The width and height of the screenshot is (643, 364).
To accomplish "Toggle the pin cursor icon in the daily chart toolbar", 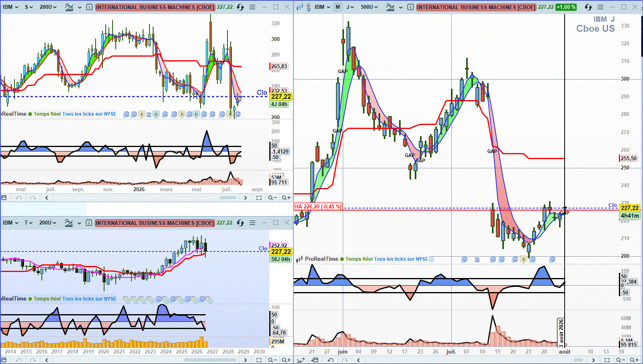I will (308, 7).
